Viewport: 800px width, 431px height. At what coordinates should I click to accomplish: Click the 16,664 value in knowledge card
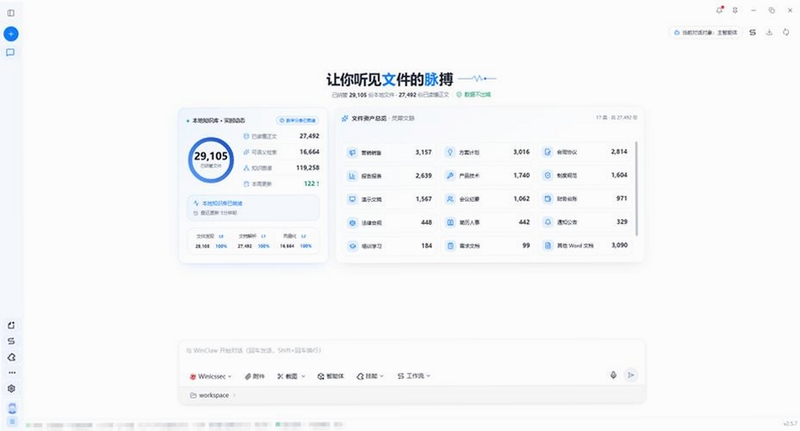click(x=309, y=152)
